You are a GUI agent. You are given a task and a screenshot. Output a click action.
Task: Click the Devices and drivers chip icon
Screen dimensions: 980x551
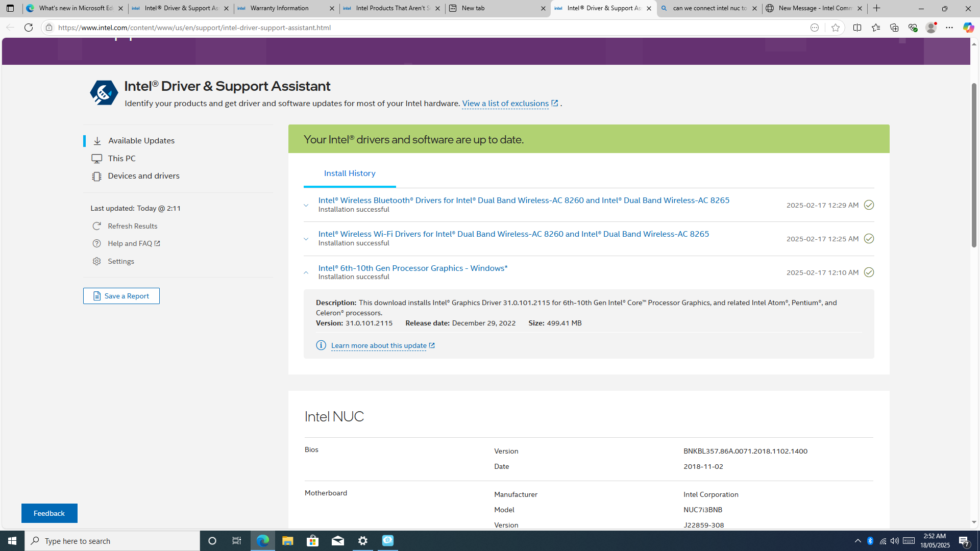(96, 176)
